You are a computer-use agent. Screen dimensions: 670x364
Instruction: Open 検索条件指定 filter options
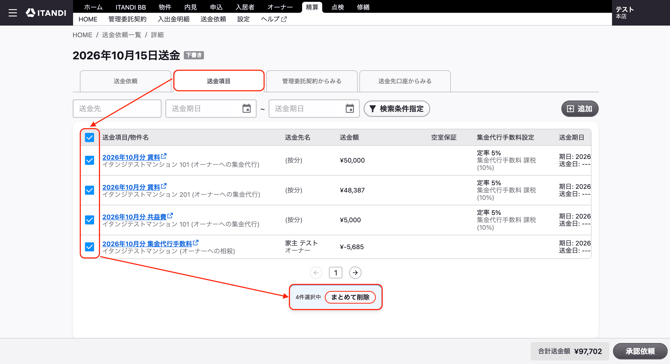pyautogui.click(x=397, y=109)
